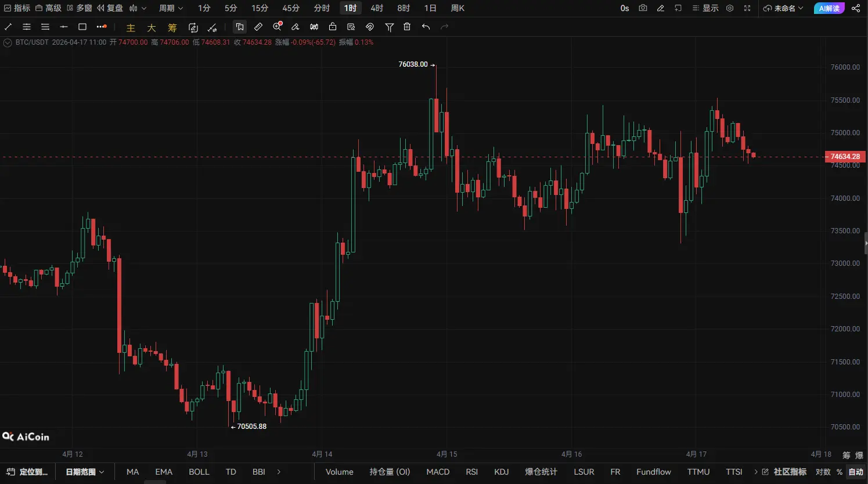Click the zoom-in magnifier icon
Image resolution: width=868 pixels, height=484 pixels.
(277, 27)
